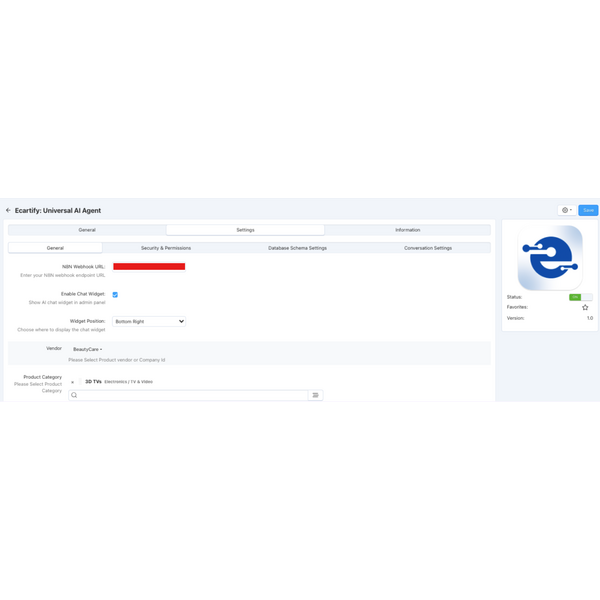Viewport: 600px width, 600px height.
Task: Go to Database Schema Settings sub-tab
Action: point(297,248)
